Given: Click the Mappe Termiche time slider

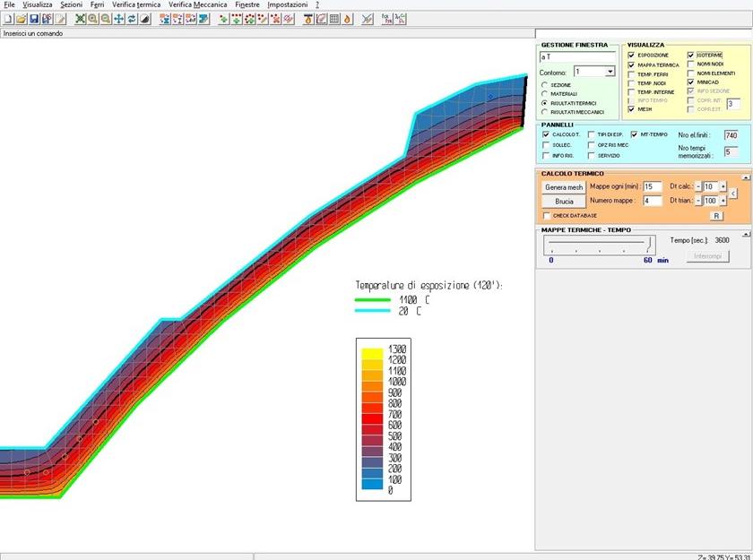Looking at the screenshot, I should click(597, 242).
